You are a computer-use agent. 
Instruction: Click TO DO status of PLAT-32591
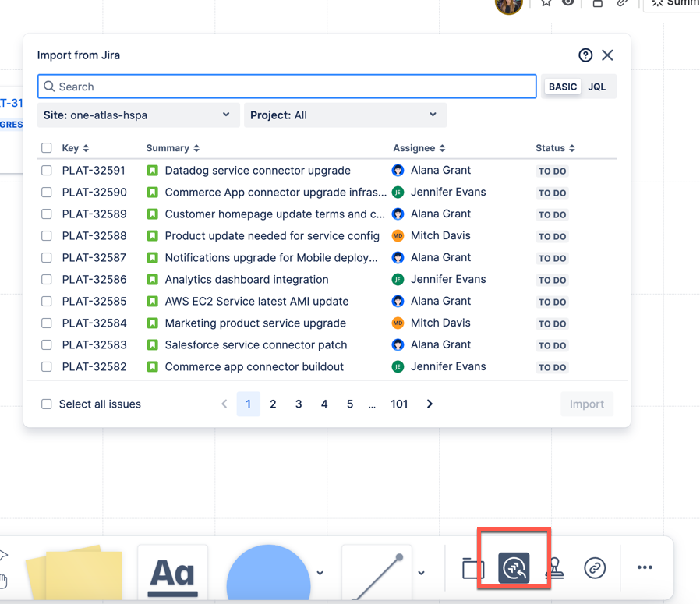point(552,171)
